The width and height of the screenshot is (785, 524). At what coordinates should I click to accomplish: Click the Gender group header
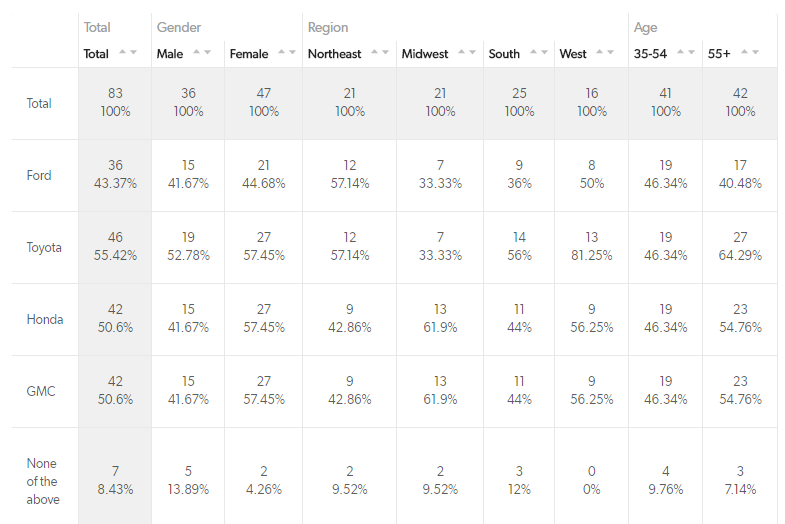[177, 27]
